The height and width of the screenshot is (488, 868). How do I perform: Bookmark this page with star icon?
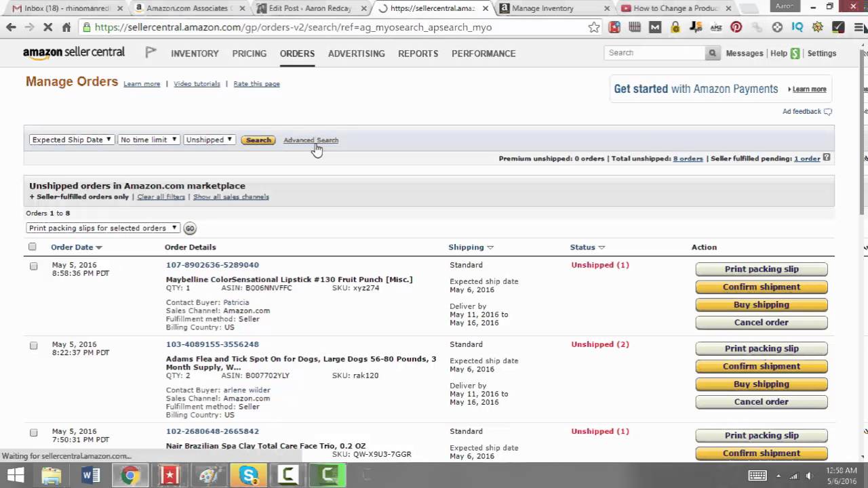[594, 27]
